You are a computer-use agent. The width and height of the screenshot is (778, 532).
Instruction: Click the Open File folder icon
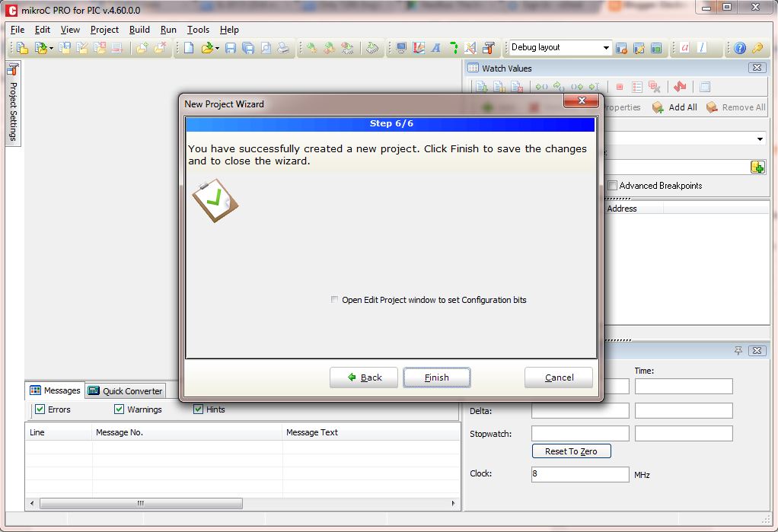pos(207,48)
